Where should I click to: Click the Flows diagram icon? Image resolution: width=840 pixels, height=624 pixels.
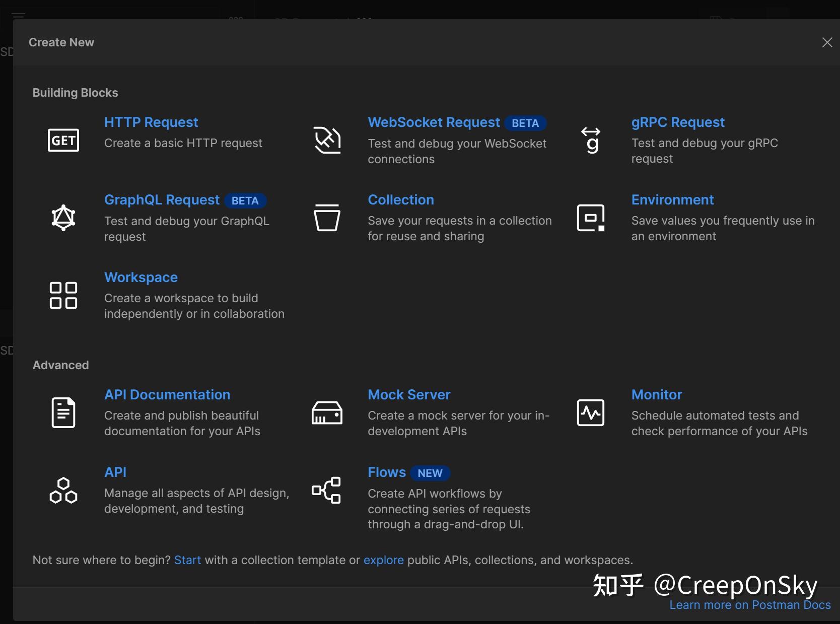[327, 490]
